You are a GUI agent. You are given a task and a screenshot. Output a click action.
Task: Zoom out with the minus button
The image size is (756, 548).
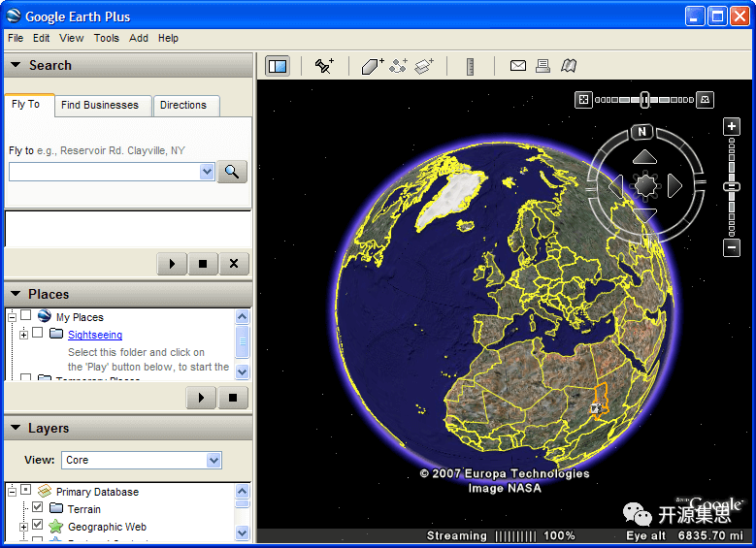point(732,247)
